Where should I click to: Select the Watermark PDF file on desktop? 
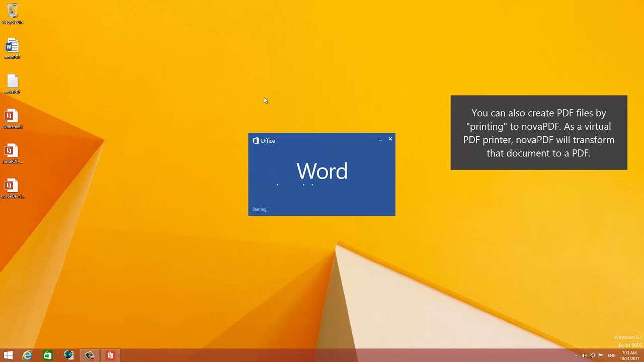[12, 117]
